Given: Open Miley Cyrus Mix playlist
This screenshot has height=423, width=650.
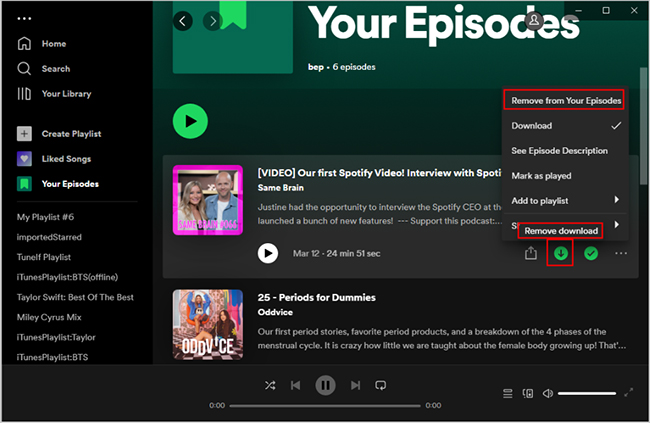Looking at the screenshot, I should 49,317.
